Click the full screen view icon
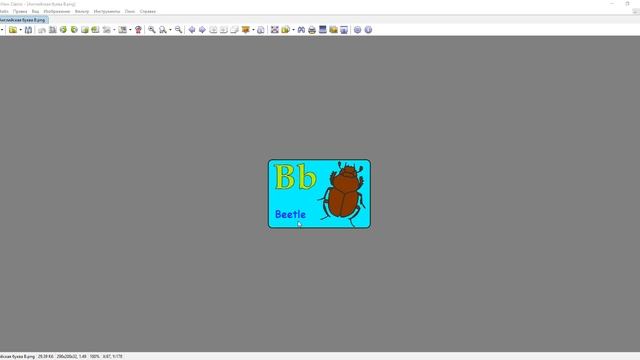 275,30
